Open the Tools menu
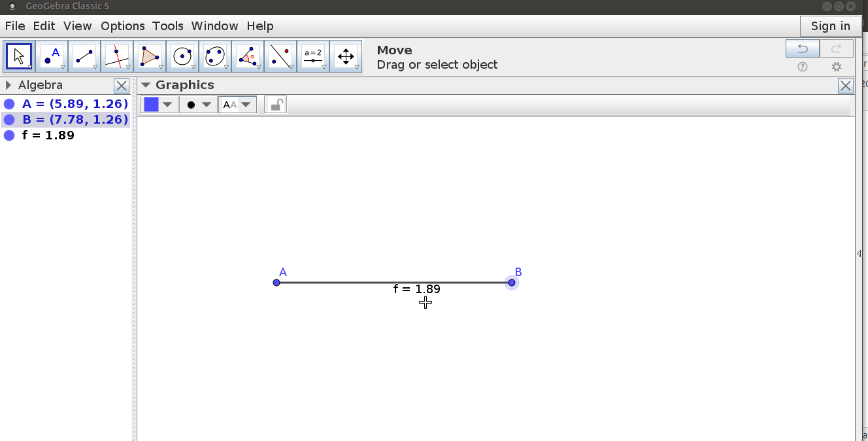Screen dimensions: 868x441 (168, 26)
